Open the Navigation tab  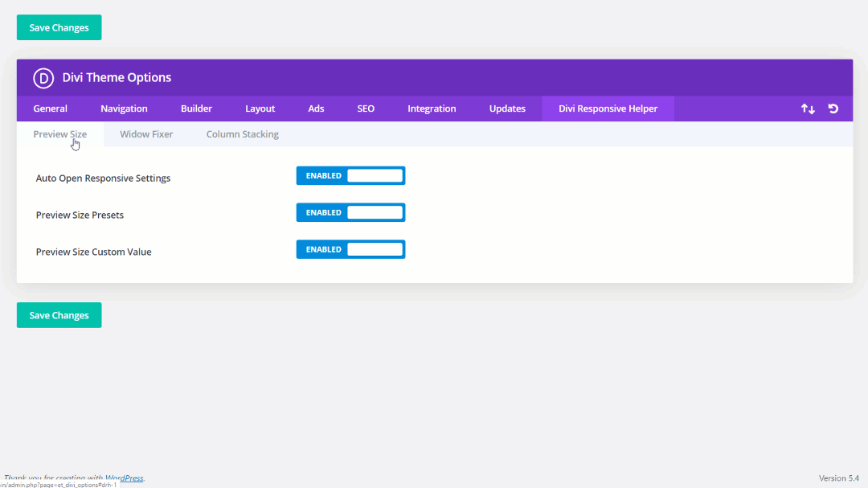(x=124, y=109)
